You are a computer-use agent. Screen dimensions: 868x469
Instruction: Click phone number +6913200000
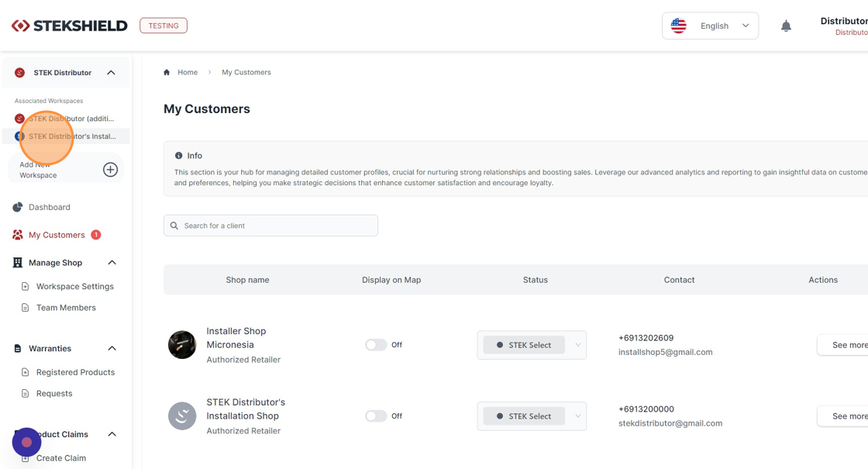tap(646, 409)
